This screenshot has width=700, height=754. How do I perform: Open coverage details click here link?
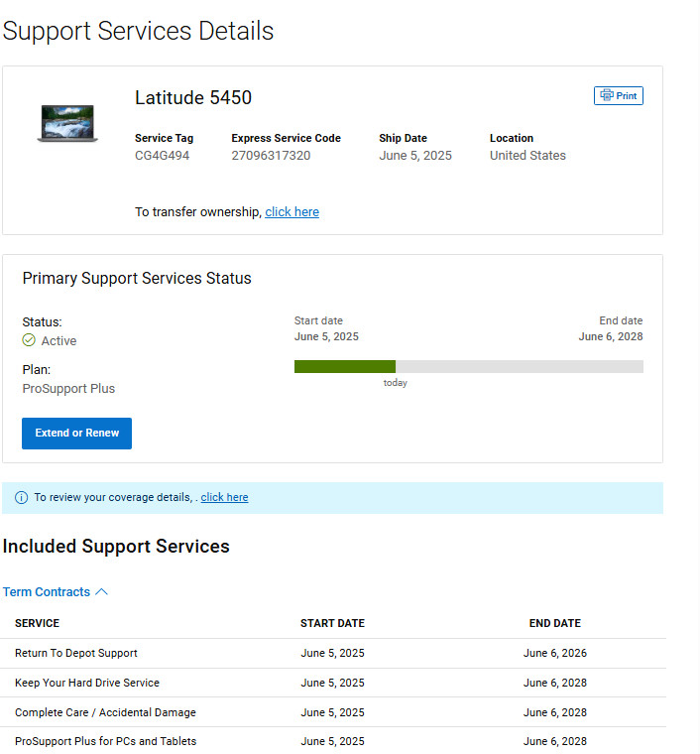coord(224,497)
